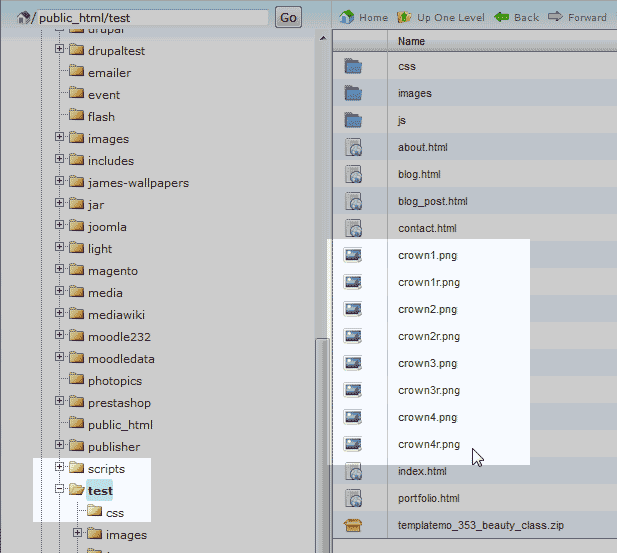Sort by the Name column header
This screenshot has height=553, width=617.
point(411,41)
